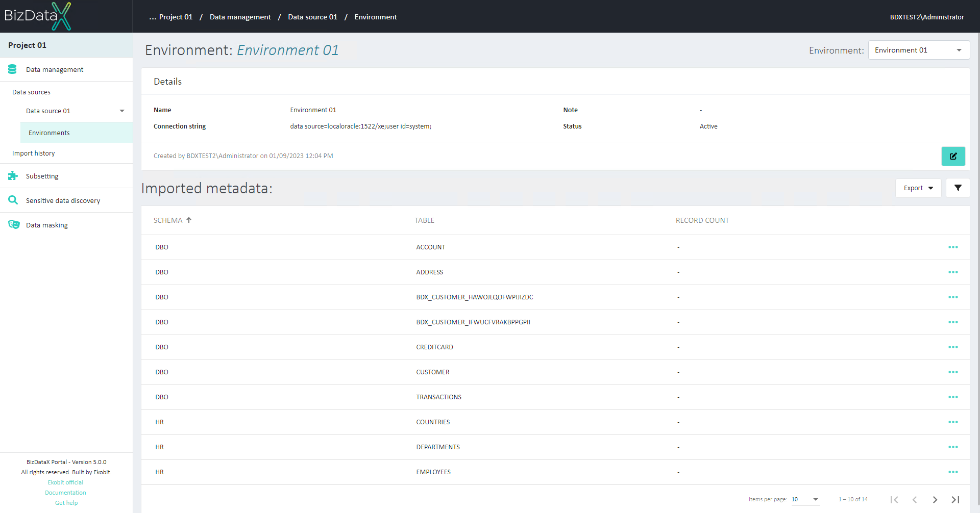Open actions for BDX_CUSTOMER_IFWUCFVRAKBPPGPII row
980x513 pixels.
pyautogui.click(x=953, y=322)
